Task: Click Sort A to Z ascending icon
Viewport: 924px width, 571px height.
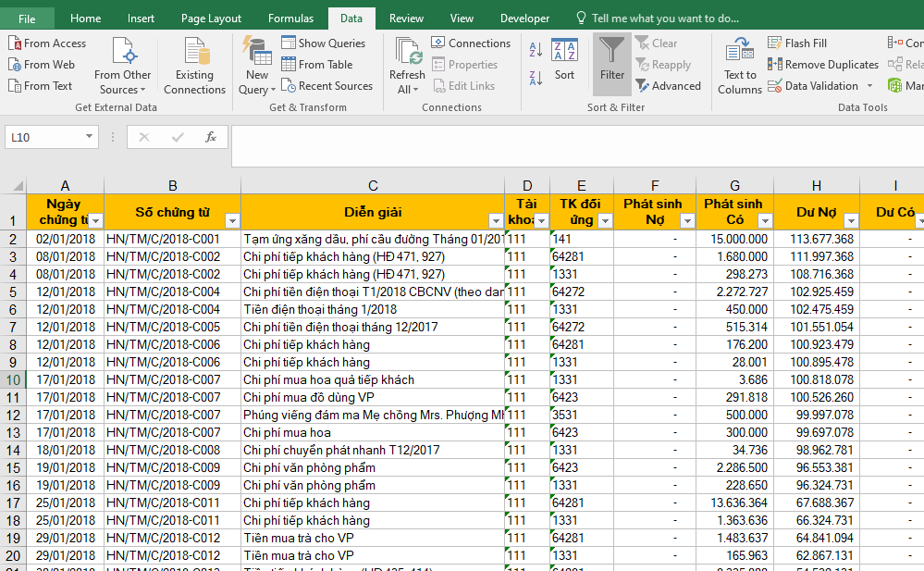Action: pos(536,50)
